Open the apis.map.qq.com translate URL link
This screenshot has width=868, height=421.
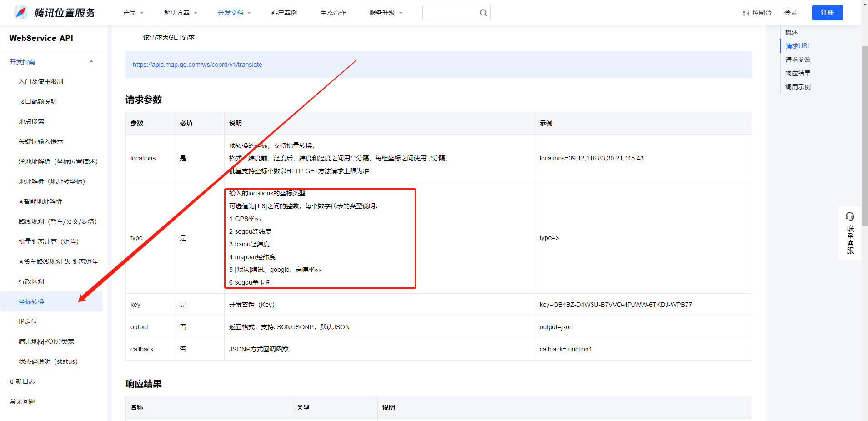pos(197,65)
